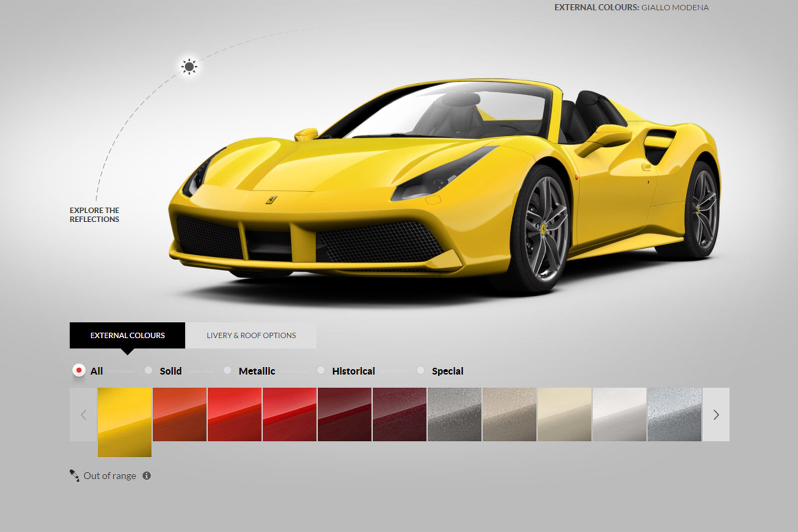Go to the previous colour swatches with the left arrow
Screen dimensions: 798x532
[83, 414]
